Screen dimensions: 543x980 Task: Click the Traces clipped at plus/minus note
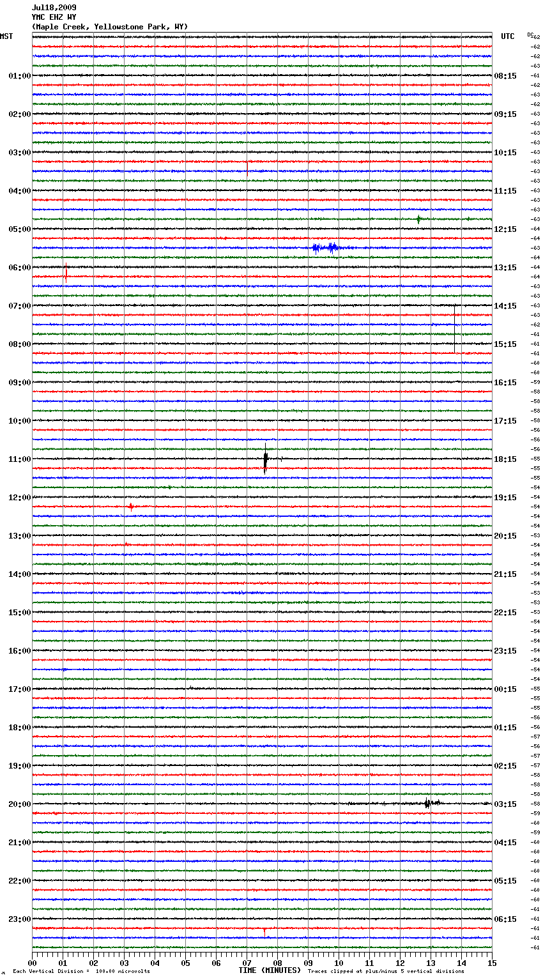tap(386, 971)
